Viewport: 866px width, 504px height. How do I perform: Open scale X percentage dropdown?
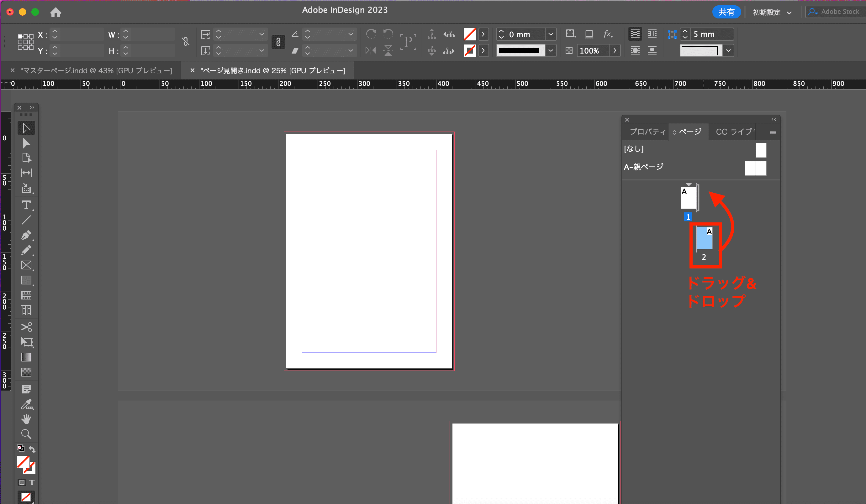(x=261, y=34)
